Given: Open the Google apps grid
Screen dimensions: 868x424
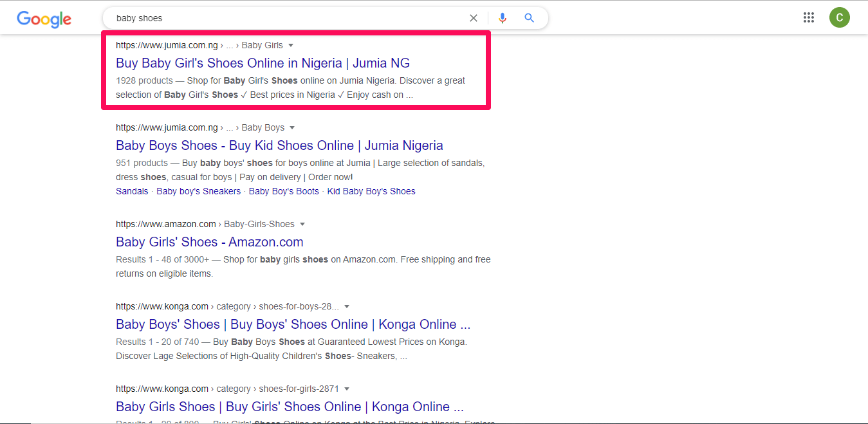Looking at the screenshot, I should [x=809, y=17].
